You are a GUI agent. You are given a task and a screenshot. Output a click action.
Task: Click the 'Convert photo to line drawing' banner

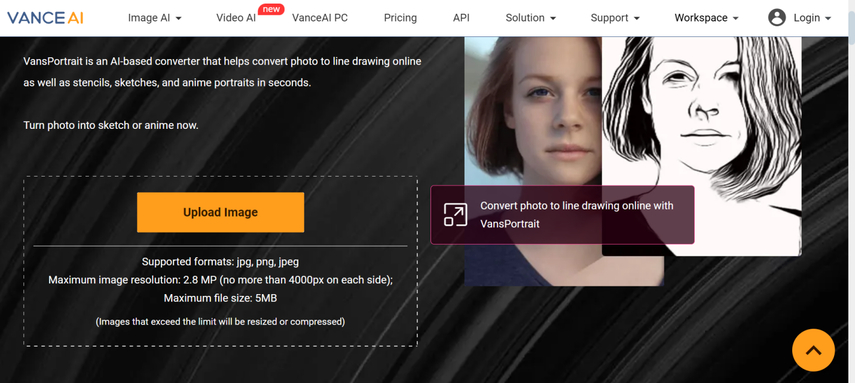tap(562, 214)
